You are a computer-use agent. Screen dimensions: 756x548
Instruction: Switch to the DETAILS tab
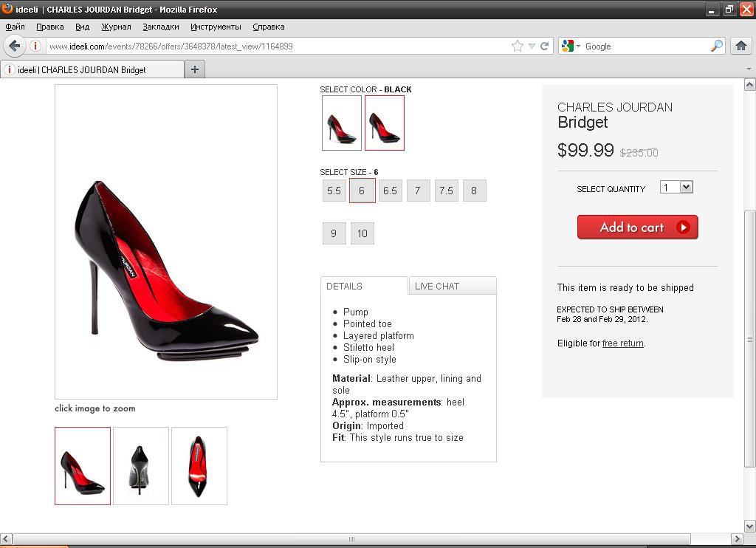pos(364,286)
